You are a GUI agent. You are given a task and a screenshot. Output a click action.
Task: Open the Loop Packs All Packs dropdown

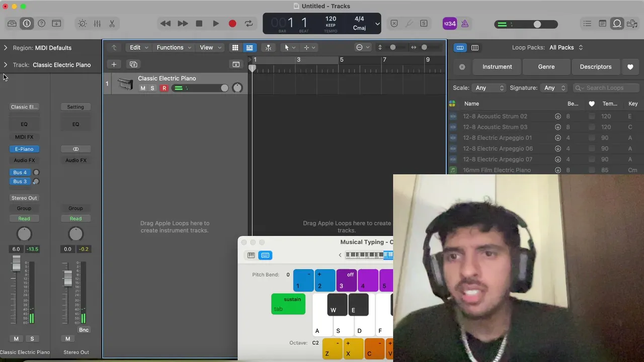click(566, 48)
